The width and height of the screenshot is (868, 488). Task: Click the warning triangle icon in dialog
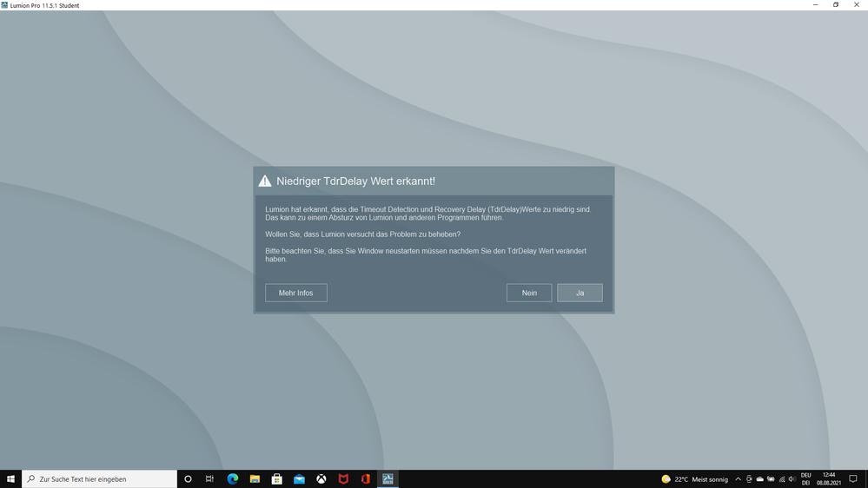click(265, 181)
